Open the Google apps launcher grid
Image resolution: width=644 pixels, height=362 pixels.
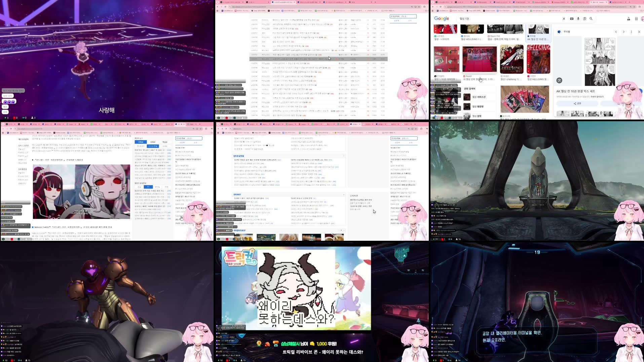point(636,19)
